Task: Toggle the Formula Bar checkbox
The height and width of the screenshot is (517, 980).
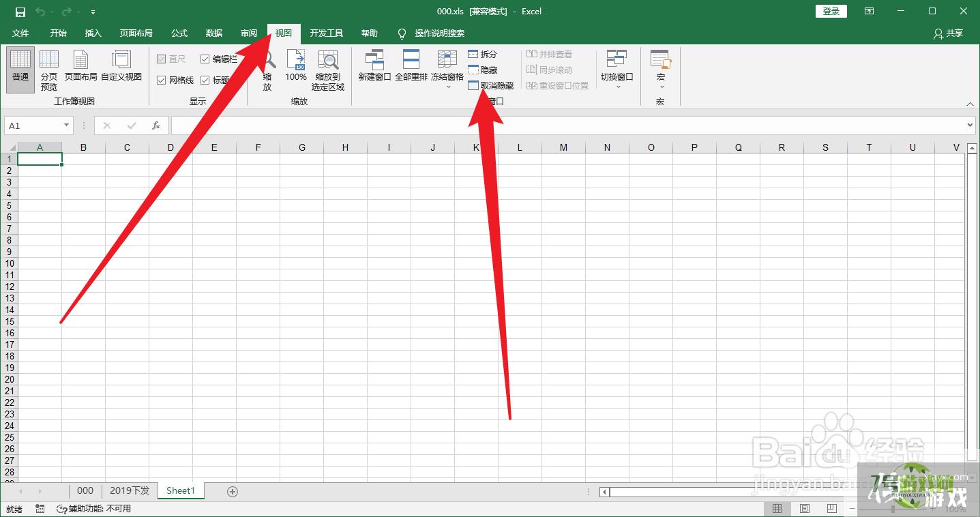Action: 219,59
